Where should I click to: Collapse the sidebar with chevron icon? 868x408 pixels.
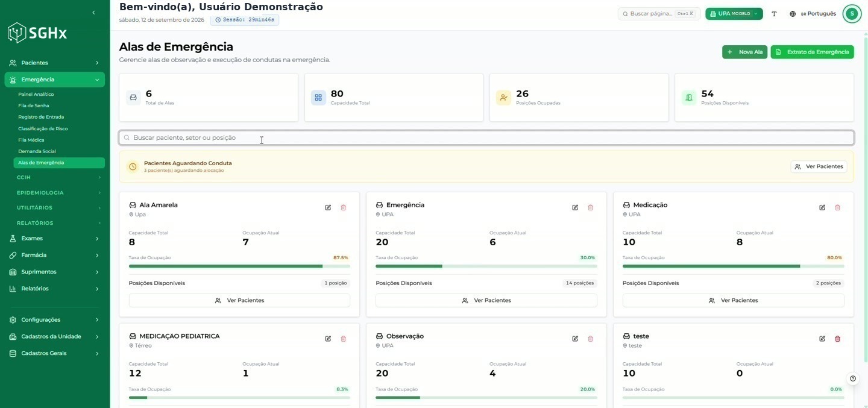click(x=93, y=13)
